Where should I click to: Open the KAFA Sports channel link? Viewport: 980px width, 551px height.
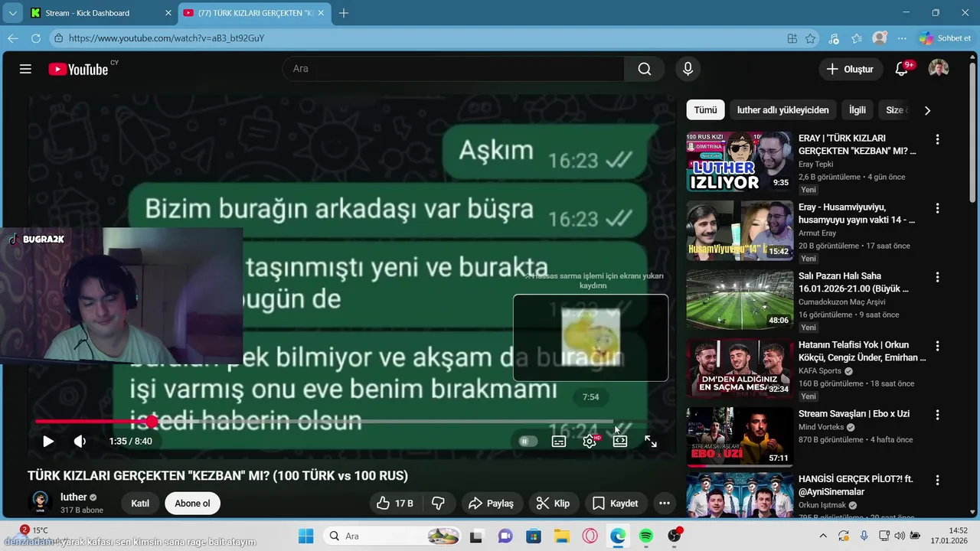[x=820, y=371]
